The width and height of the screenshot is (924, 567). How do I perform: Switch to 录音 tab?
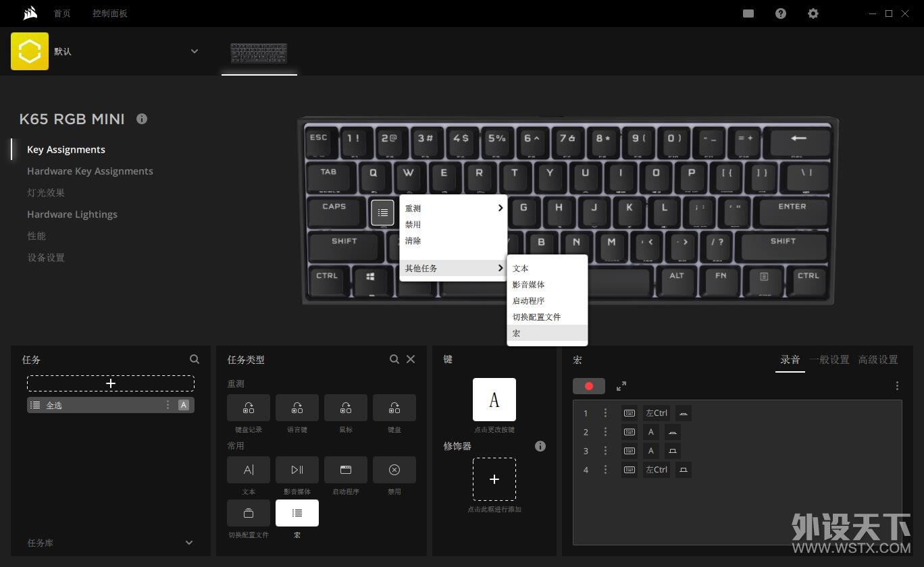click(x=790, y=360)
